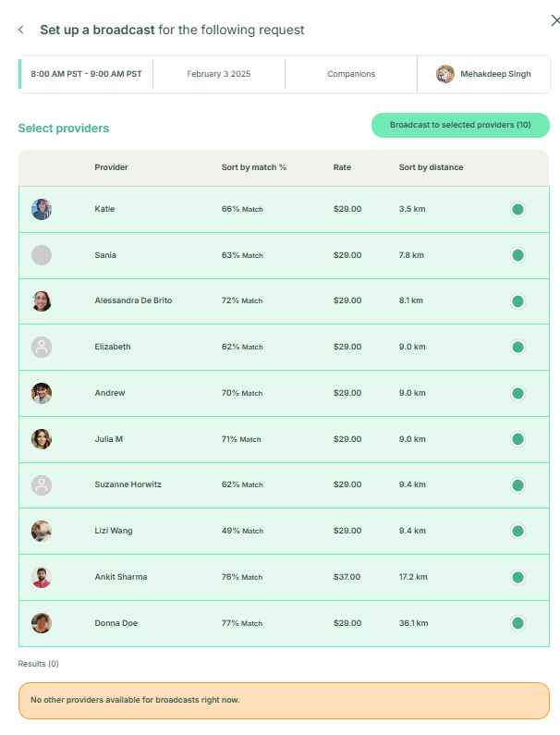Click Ankit Sharma's profile avatar
560x735 pixels.
click(x=42, y=577)
